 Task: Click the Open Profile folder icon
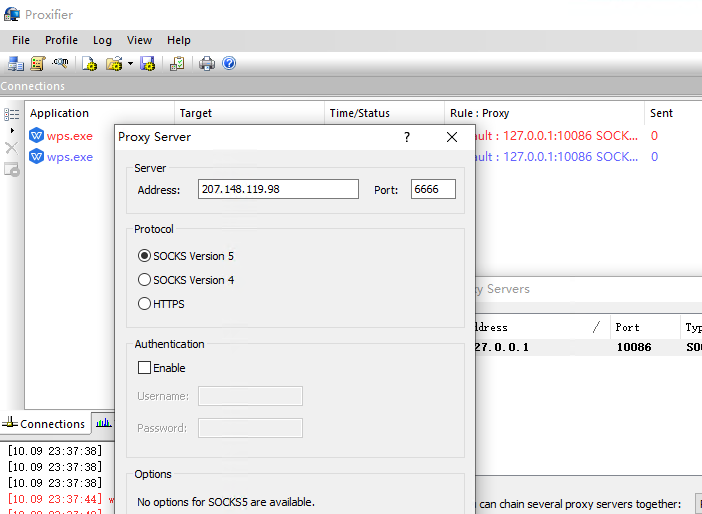(114, 64)
